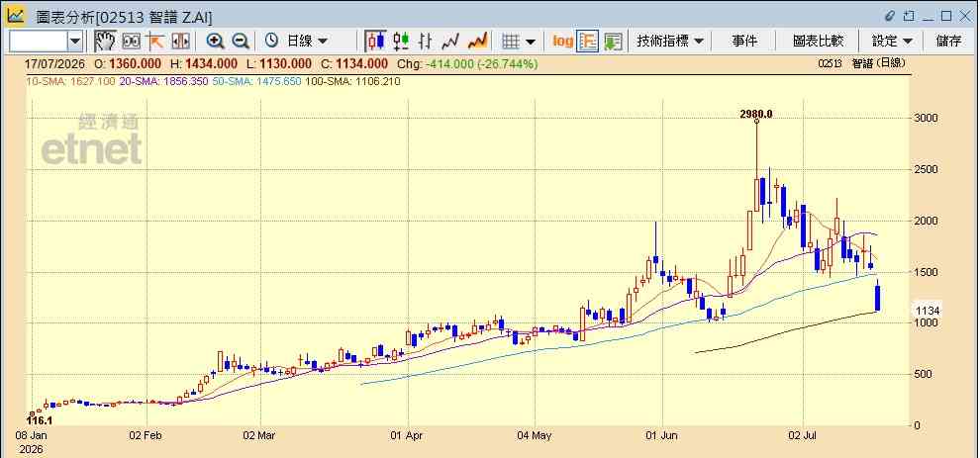Toggle the blue-red candlestick chart mode

click(375, 42)
